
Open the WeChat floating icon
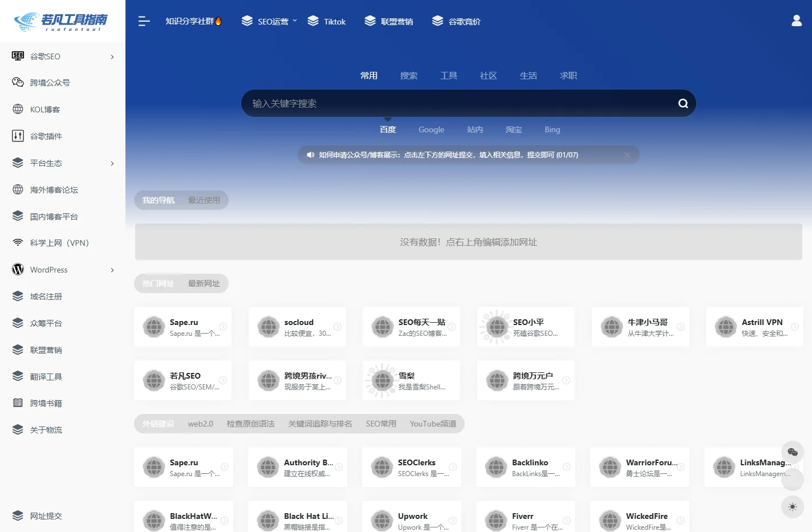coord(793,452)
